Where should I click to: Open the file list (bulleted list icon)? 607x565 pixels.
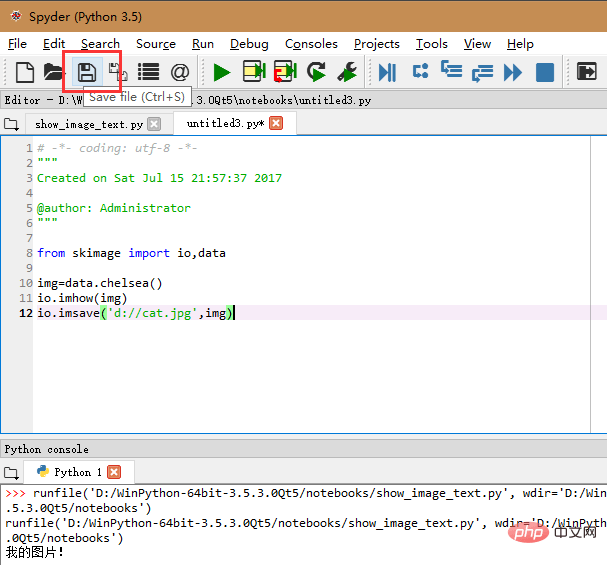point(149,72)
